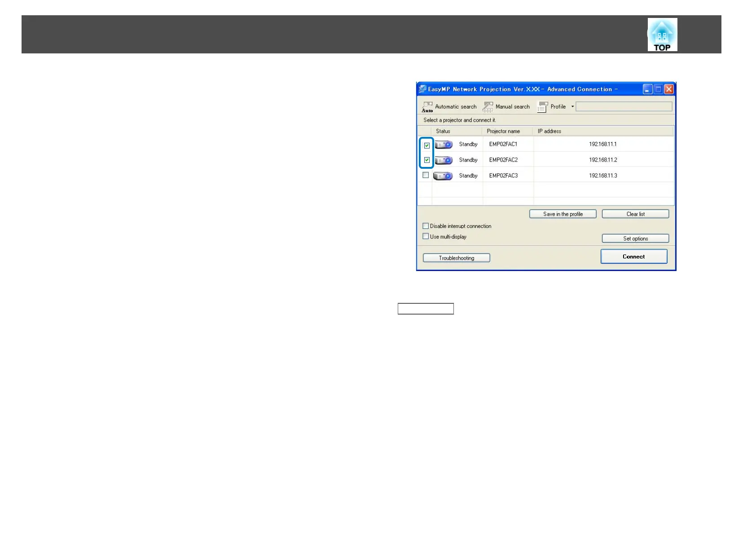
Task: Click IP address 192.168.11.1
Action: [x=603, y=144]
